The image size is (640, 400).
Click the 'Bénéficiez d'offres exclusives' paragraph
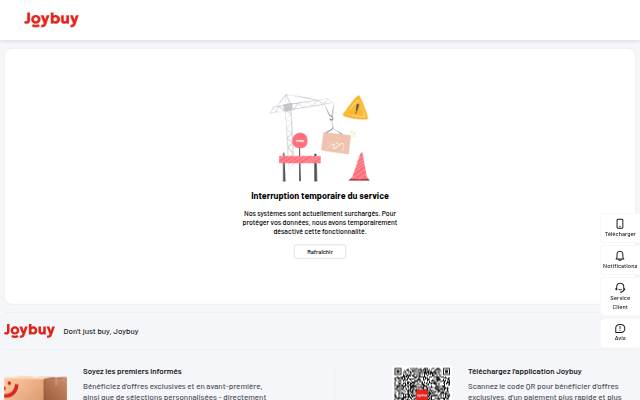tap(175, 391)
